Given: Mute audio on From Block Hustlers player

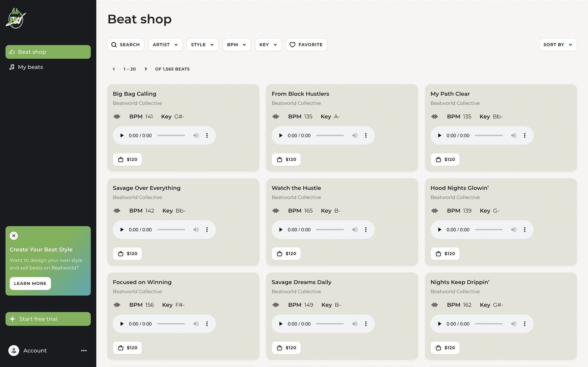Looking at the screenshot, I should coord(355,135).
